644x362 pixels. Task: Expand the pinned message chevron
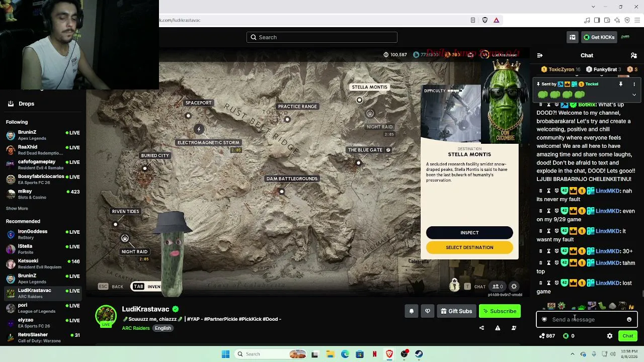coord(634,95)
